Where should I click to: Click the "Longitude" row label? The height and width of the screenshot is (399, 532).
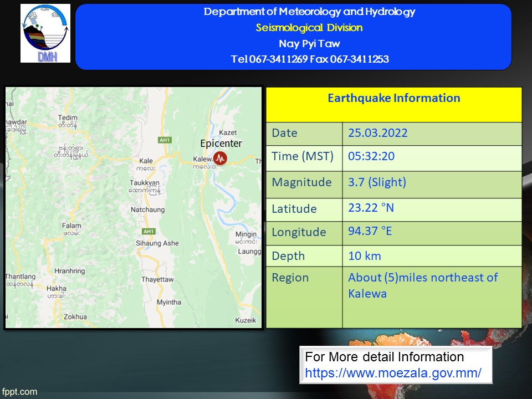click(x=299, y=232)
